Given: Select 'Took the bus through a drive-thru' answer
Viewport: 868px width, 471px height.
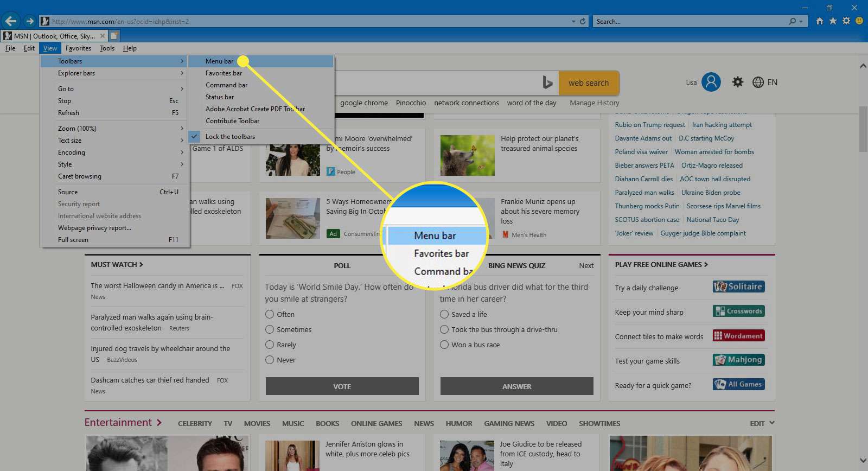Looking at the screenshot, I should [x=444, y=329].
